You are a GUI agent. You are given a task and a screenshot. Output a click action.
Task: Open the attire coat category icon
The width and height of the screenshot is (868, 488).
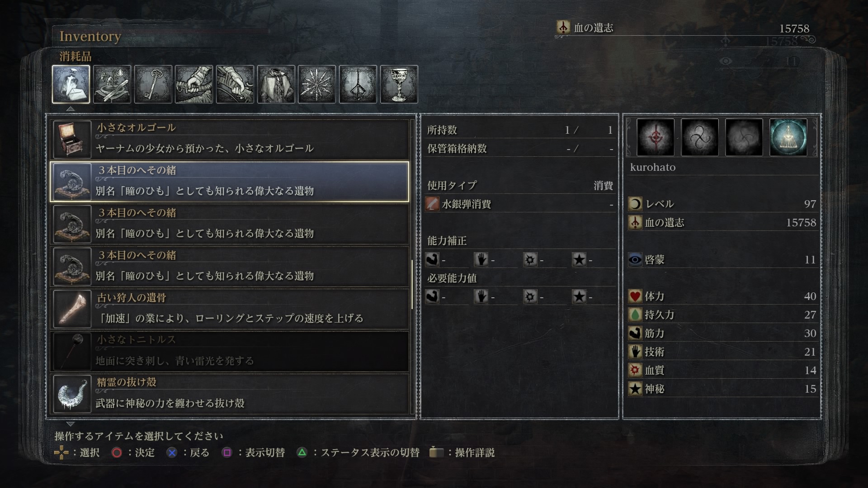(x=276, y=84)
